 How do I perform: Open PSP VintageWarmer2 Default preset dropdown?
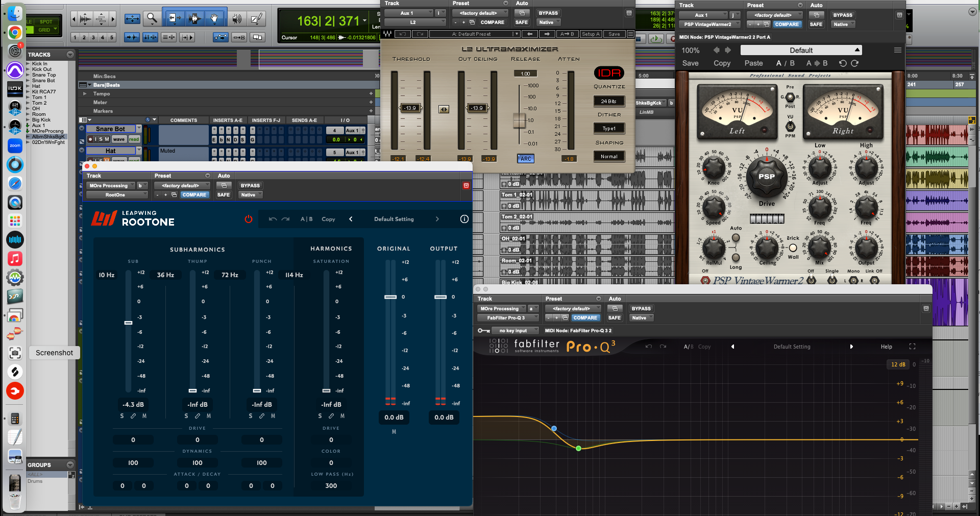pos(801,50)
